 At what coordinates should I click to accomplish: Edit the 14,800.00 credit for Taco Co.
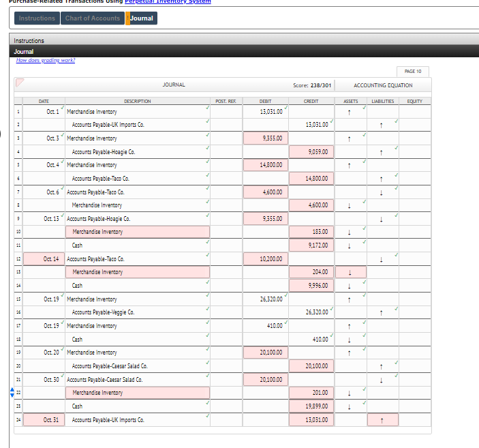311,178
